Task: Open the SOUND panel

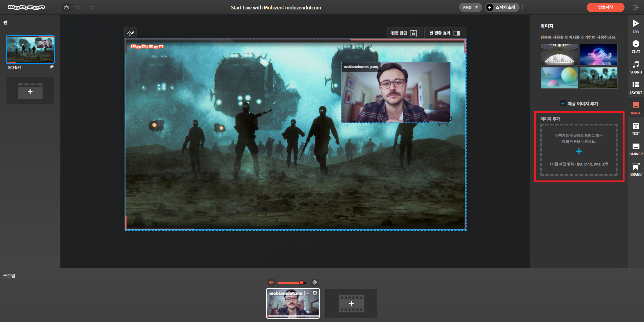Action: point(636,67)
